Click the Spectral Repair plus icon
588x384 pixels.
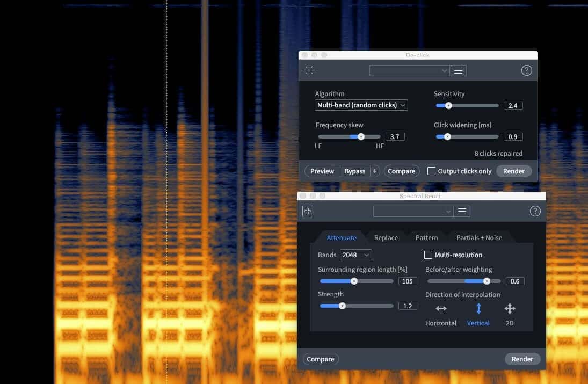point(308,211)
